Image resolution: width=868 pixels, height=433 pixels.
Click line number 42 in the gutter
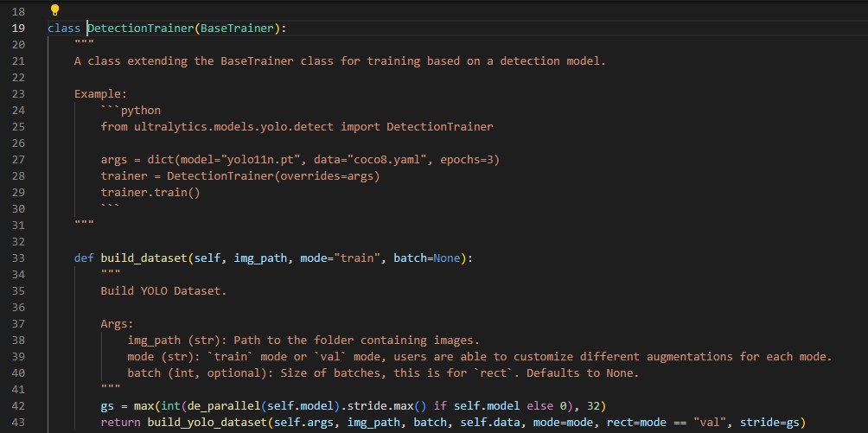point(18,406)
